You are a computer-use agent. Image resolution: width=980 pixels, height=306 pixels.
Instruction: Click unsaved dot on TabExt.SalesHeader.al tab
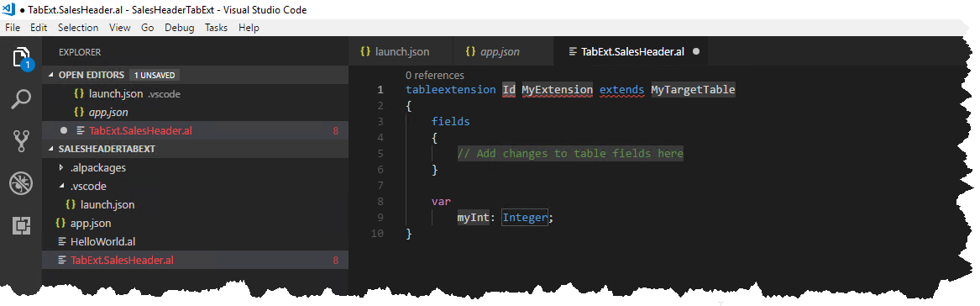click(696, 52)
